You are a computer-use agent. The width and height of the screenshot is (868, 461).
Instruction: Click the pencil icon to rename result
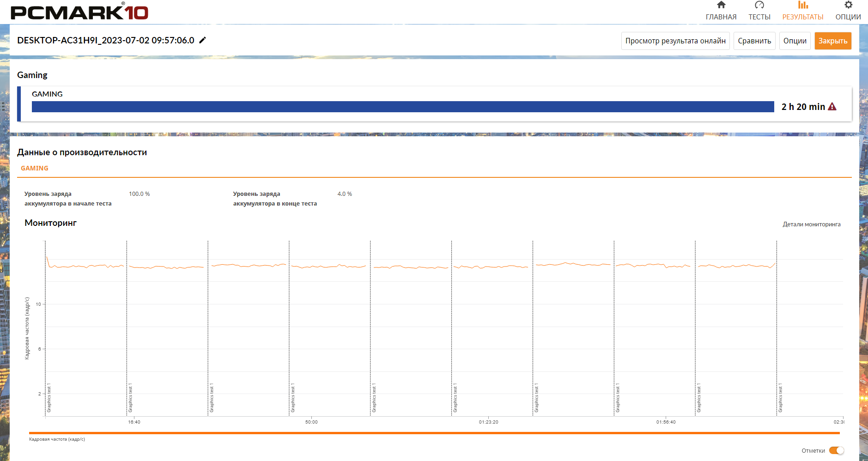(x=202, y=40)
